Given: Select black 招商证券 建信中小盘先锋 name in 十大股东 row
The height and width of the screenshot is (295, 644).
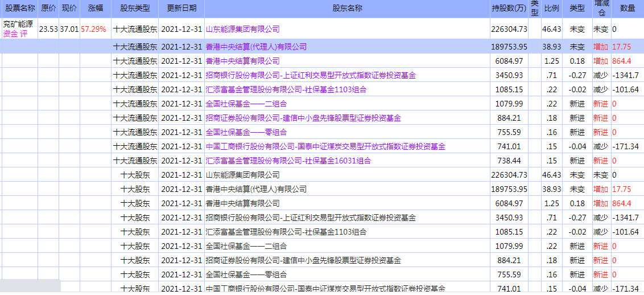Looking at the screenshot, I should 303,260.
